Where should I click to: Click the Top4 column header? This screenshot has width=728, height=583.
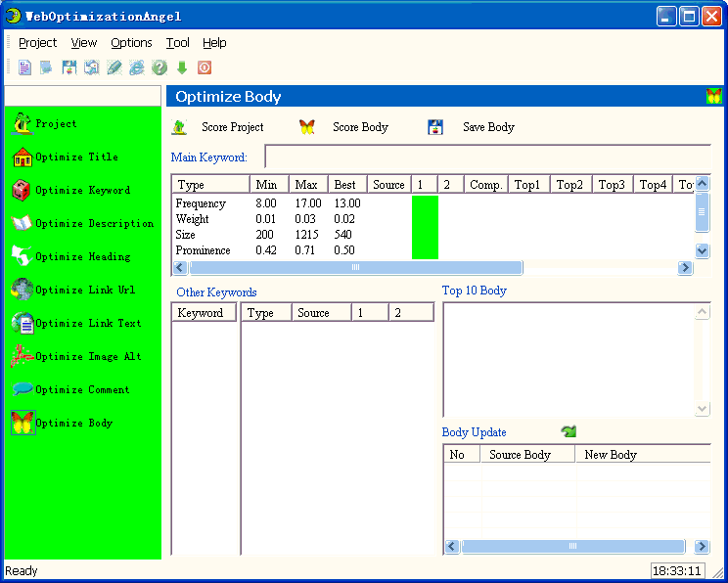tap(654, 185)
